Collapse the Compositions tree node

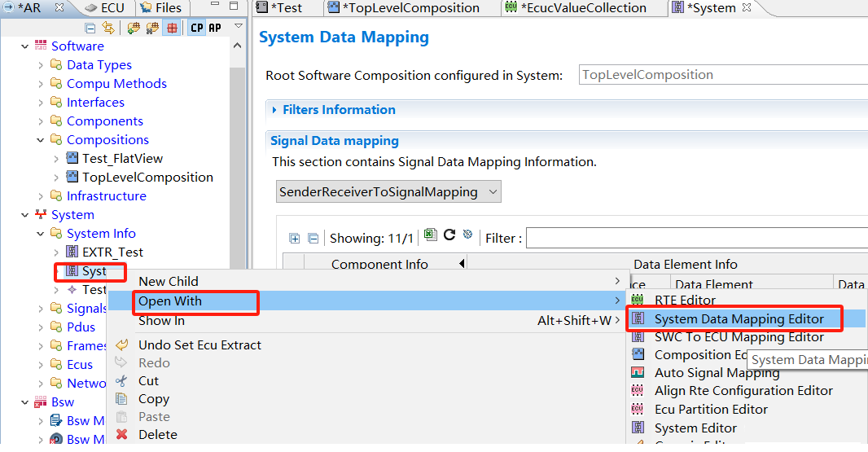click(41, 140)
